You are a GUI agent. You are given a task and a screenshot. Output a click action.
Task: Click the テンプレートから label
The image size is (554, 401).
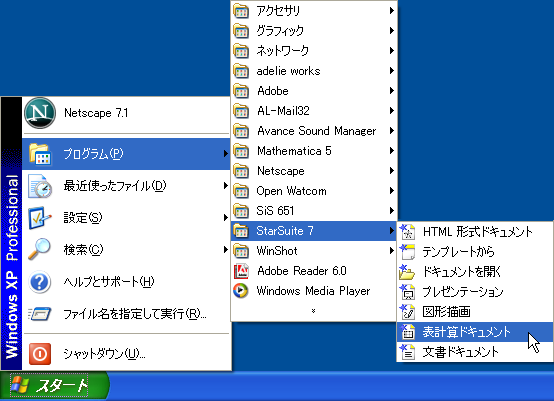(459, 252)
